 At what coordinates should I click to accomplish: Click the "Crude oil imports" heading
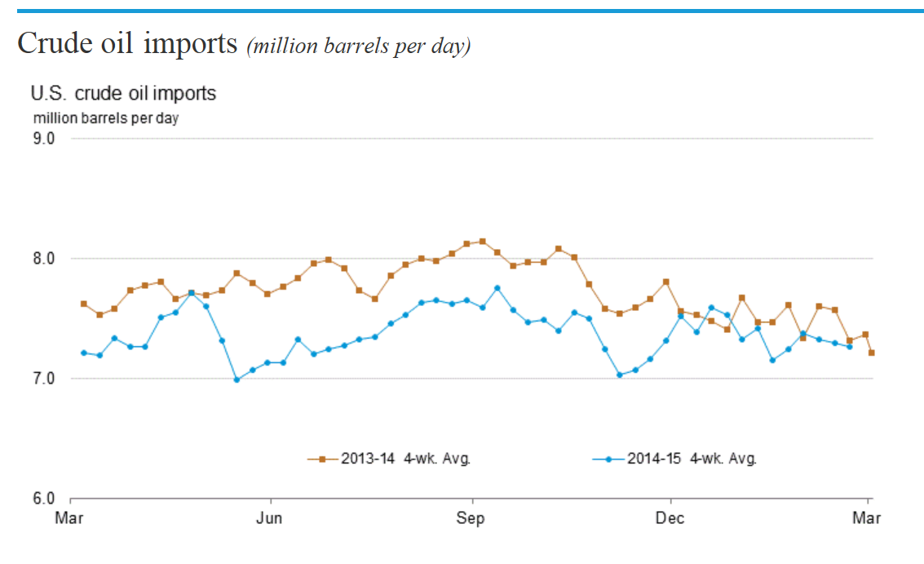click(126, 43)
